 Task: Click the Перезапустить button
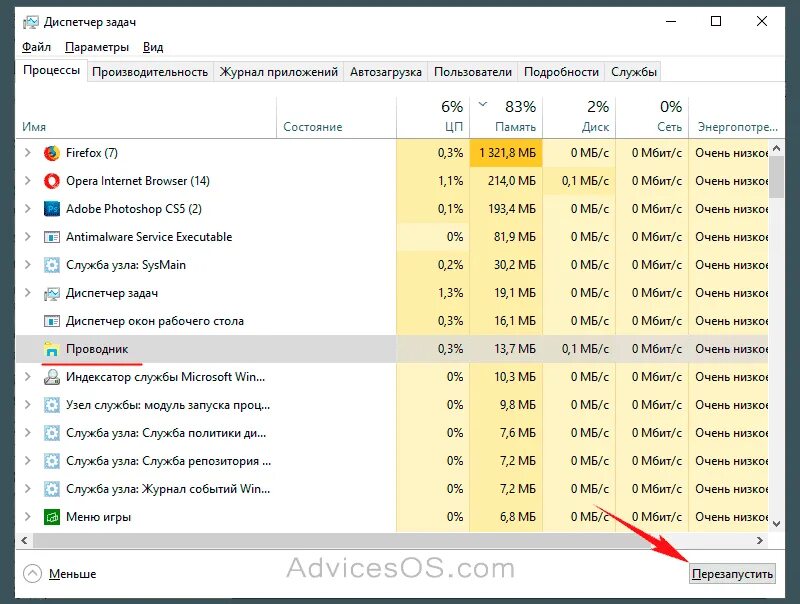click(732, 574)
